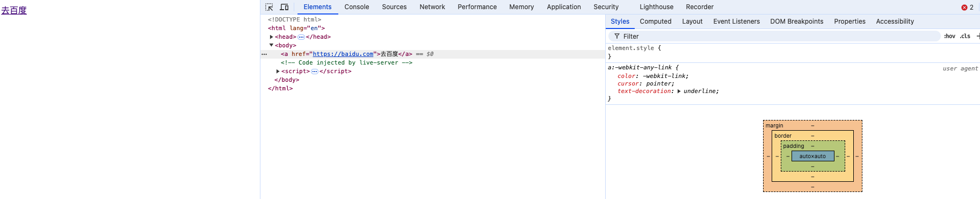Open the ellipsis actions beside the selected node
Image resolution: width=980 pixels, height=199 pixels.
(264, 54)
